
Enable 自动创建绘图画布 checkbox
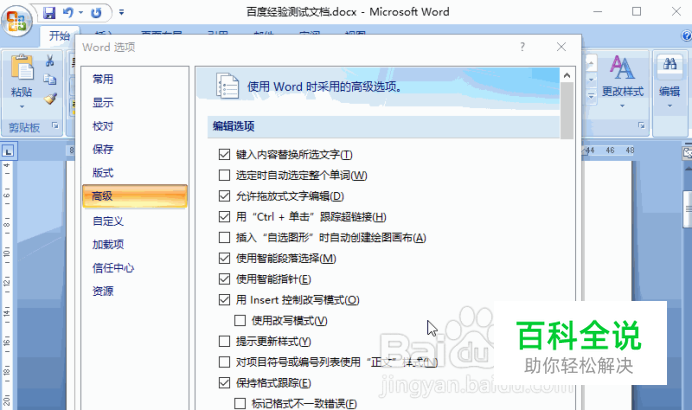pos(224,237)
